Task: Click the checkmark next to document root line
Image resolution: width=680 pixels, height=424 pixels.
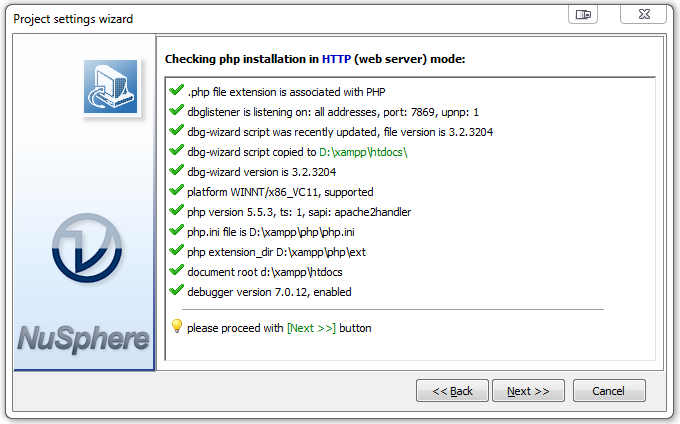Action: point(177,271)
